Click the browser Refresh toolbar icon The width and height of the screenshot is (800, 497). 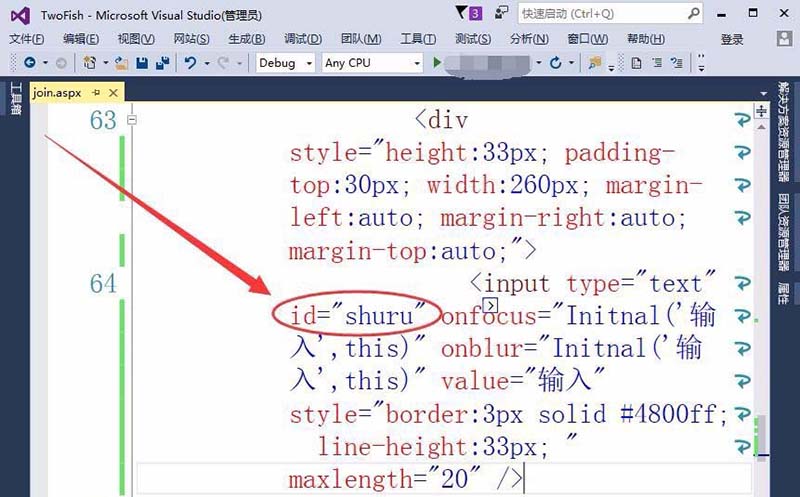[x=556, y=63]
